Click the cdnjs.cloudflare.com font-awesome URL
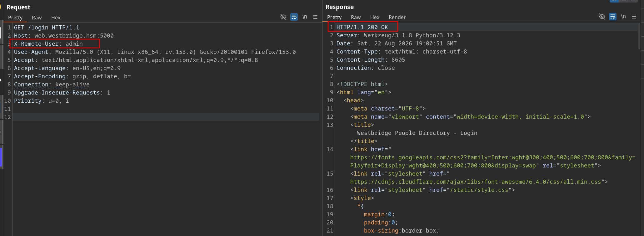The image size is (644, 236). click(476, 182)
